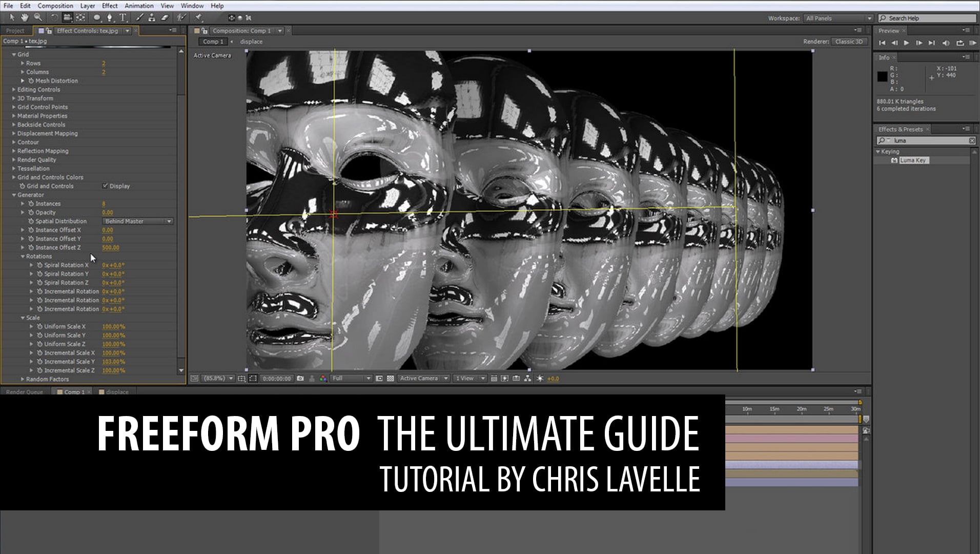Screen dimensions: 980x554
Task: Expand the Material Properties section
Action: (14, 115)
